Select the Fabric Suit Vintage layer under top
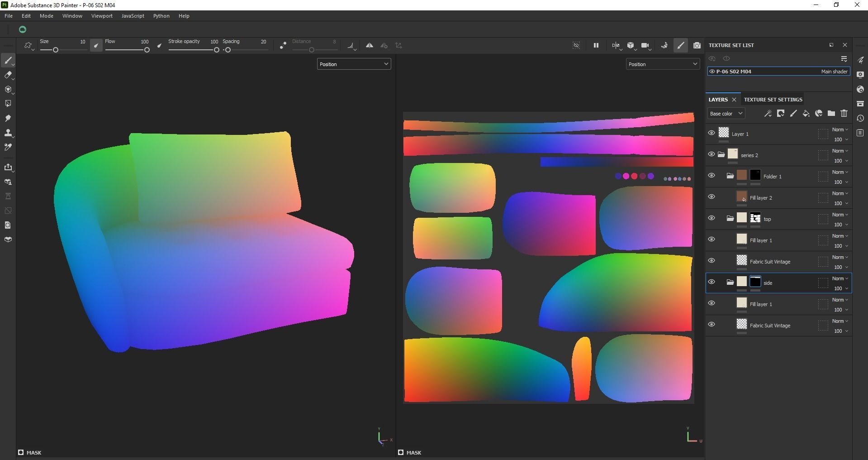This screenshot has width=868, height=460. (x=779, y=262)
